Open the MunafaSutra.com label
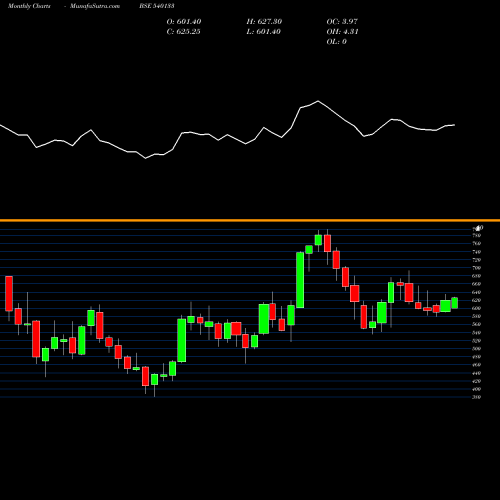The height and width of the screenshot is (500, 500). (95, 6)
